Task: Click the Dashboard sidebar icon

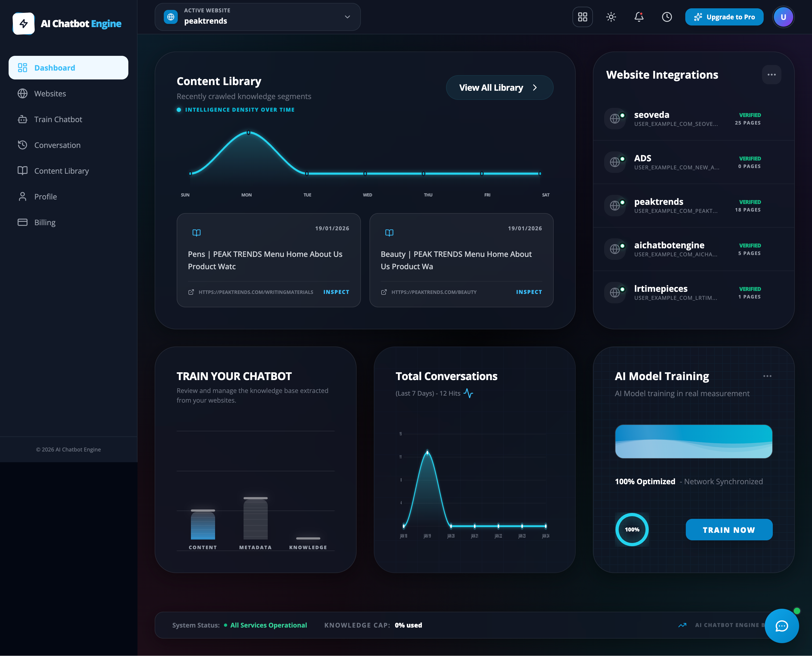Action: [x=23, y=68]
